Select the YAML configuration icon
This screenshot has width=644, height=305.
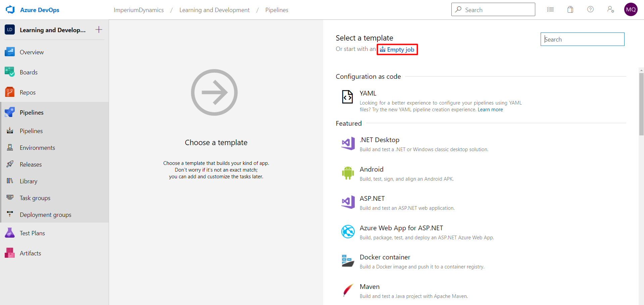tap(347, 97)
